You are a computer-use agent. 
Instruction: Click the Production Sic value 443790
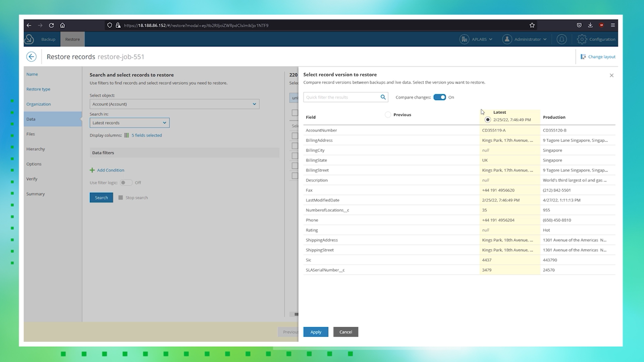550,260
